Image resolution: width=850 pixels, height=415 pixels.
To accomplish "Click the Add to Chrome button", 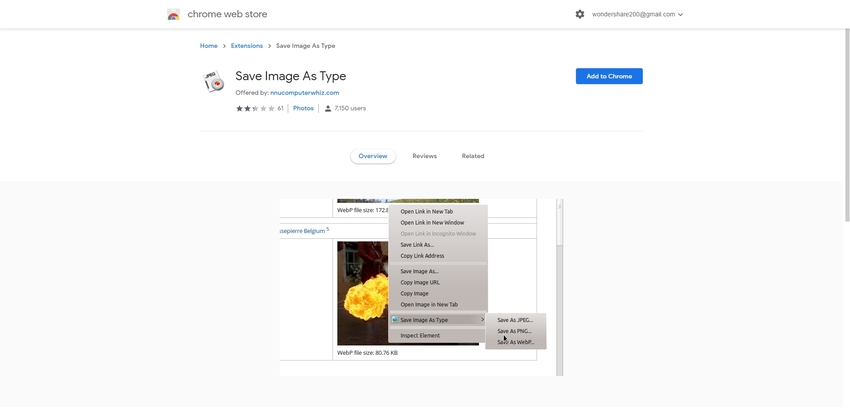I will point(609,76).
